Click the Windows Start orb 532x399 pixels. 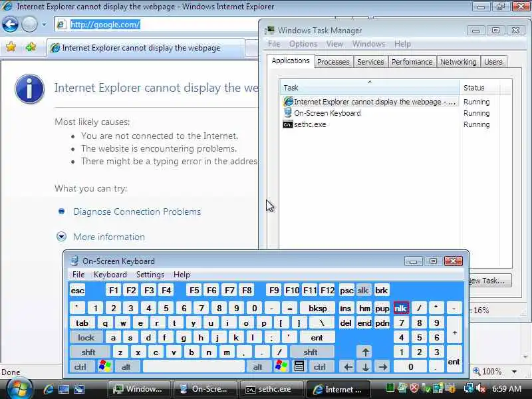click(x=19, y=389)
